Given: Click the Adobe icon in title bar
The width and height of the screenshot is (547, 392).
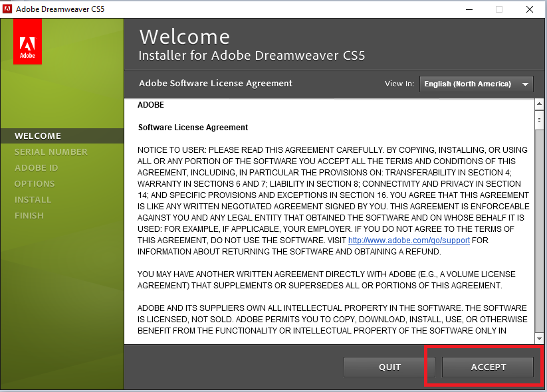Looking at the screenshot, I should [x=7, y=9].
